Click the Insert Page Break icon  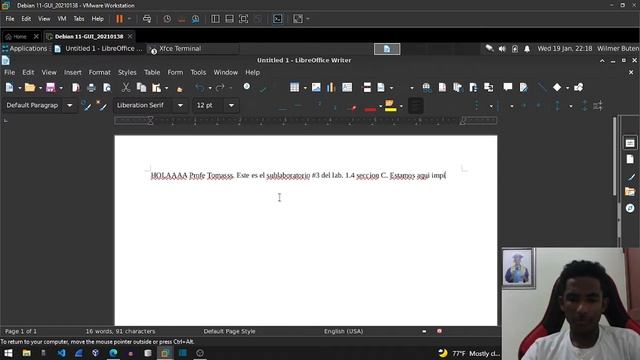(x=367, y=87)
